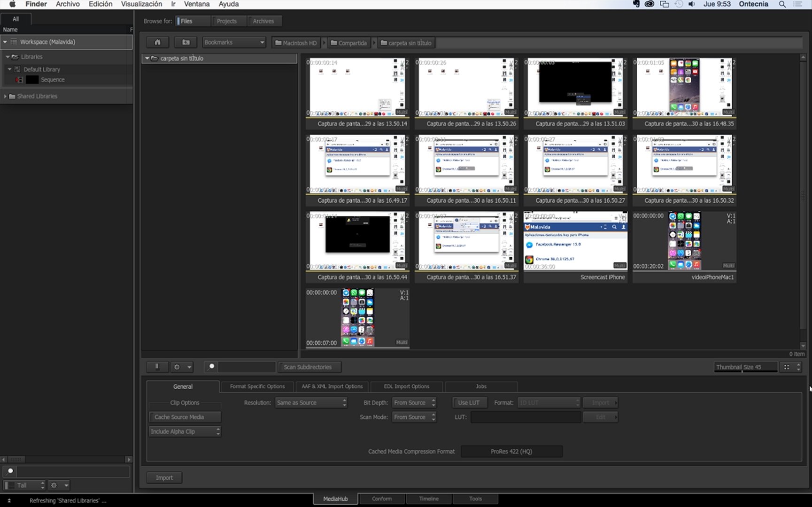Open macOS Spotlight search
The image size is (812, 507).
coord(782,4)
